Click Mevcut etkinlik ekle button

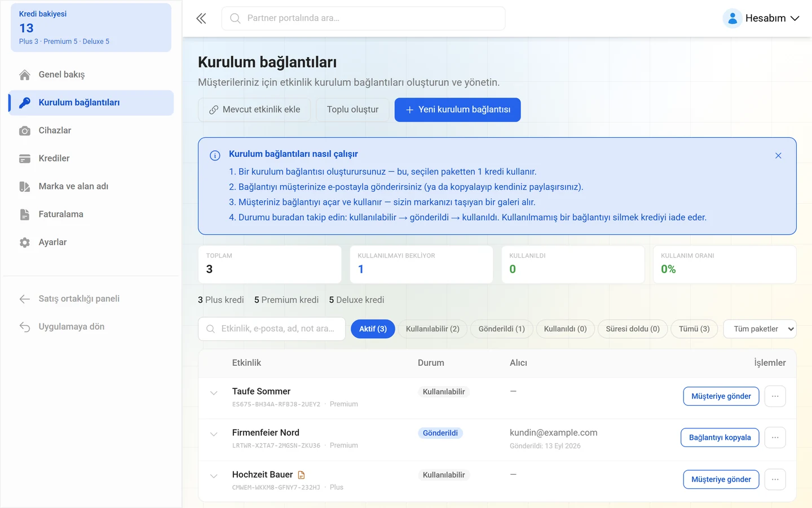click(254, 110)
